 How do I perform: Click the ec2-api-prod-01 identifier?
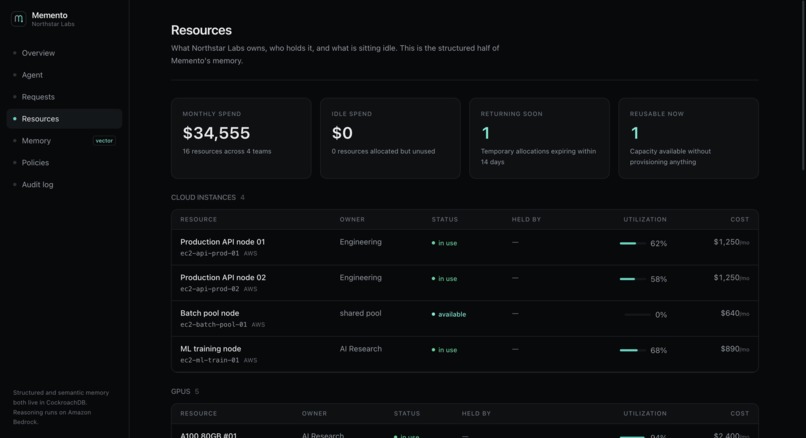pyautogui.click(x=210, y=253)
